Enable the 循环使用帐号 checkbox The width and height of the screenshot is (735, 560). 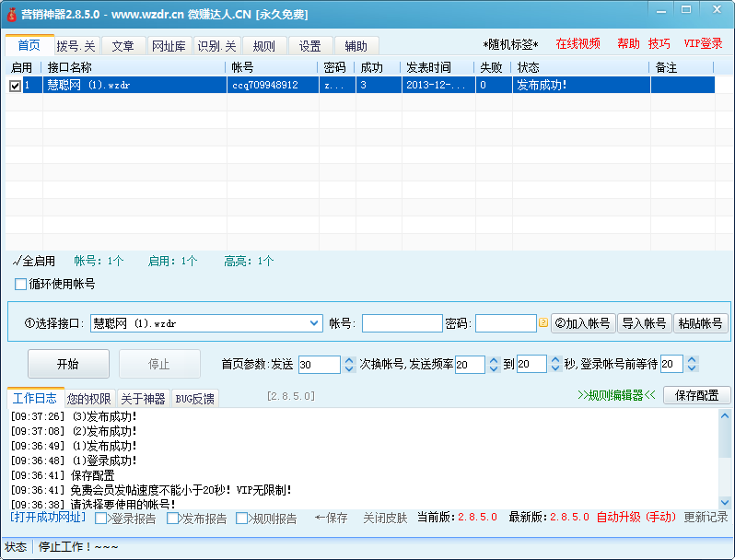[x=20, y=284]
